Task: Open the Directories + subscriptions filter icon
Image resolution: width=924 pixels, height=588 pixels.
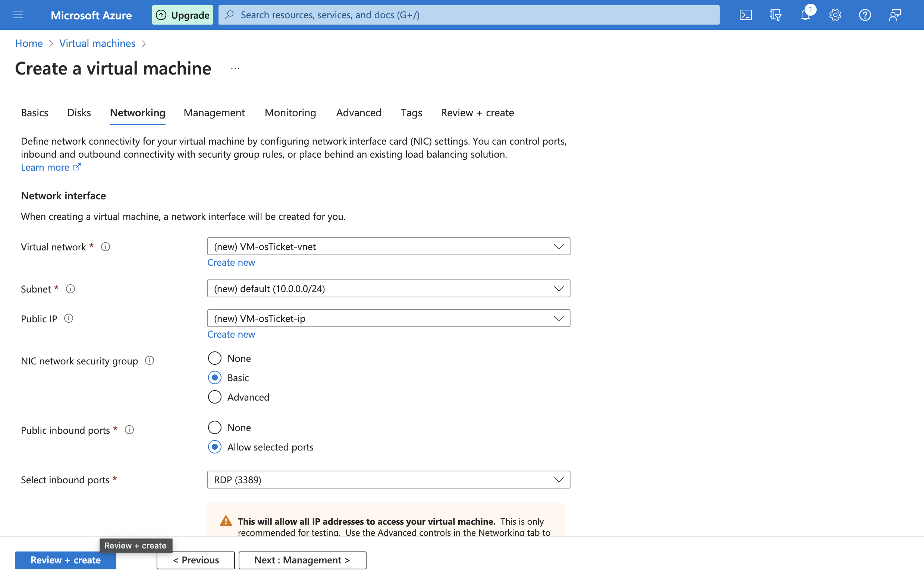Action: pyautogui.click(x=775, y=15)
